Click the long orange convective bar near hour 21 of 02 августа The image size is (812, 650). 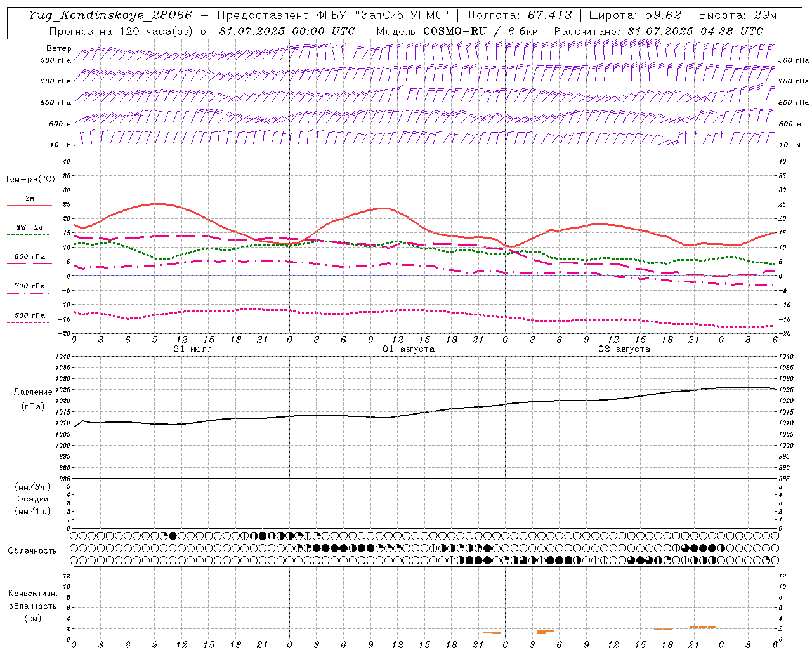tap(703, 627)
